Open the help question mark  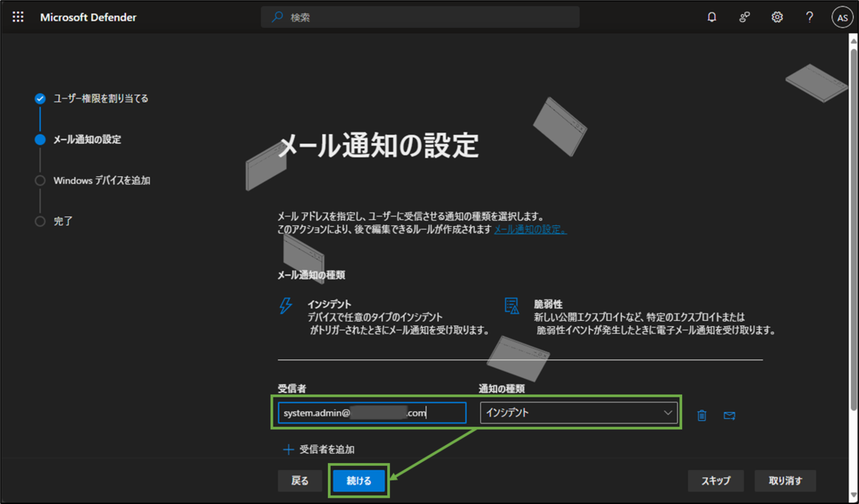(810, 17)
